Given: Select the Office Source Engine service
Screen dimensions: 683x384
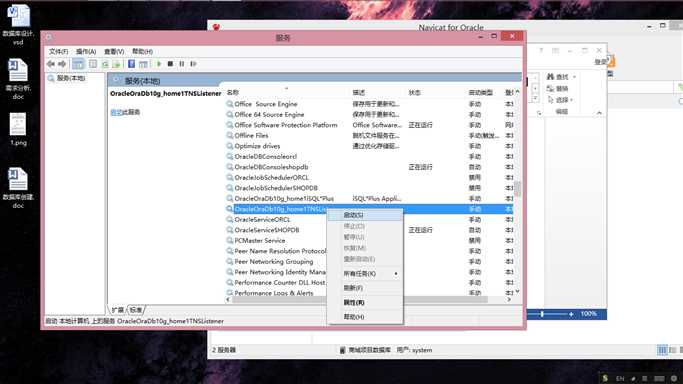Looking at the screenshot, I should coord(266,104).
